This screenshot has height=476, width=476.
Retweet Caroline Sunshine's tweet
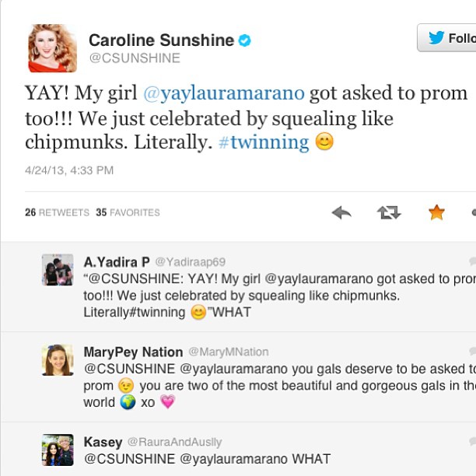click(x=388, y=212)
